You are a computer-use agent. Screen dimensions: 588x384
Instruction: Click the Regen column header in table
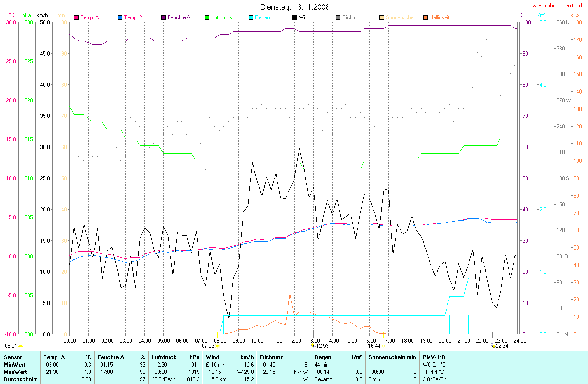(x=322, y=357)
